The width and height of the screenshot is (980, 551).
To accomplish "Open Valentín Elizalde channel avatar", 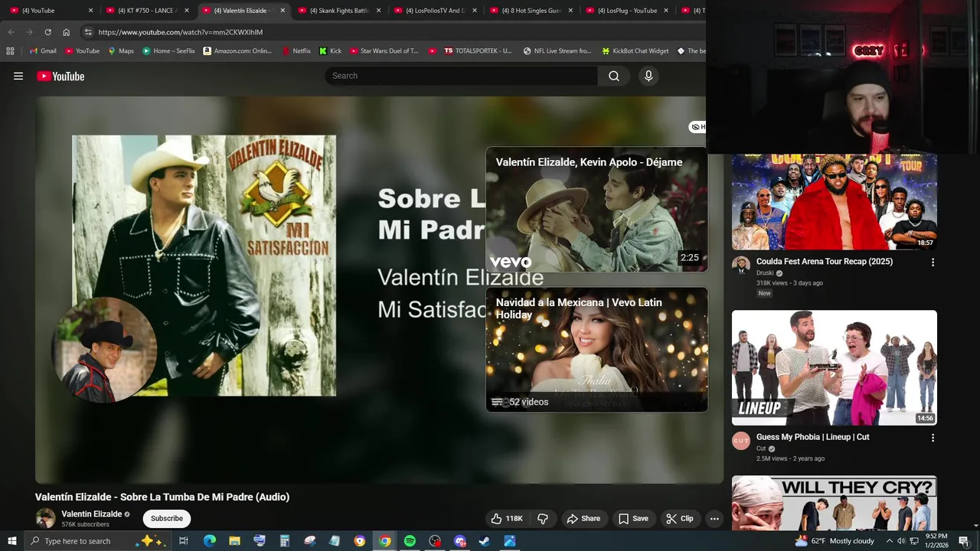I will tap(46, 518).
